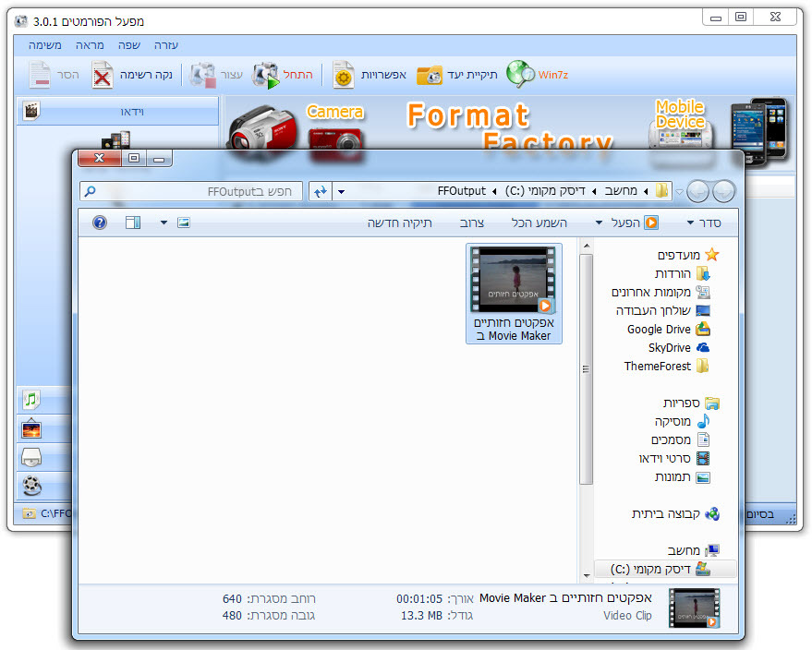Click the explorer help question mark icon
Image resolution: width=812 pixels, height=650 pixels.
point(100,223)
